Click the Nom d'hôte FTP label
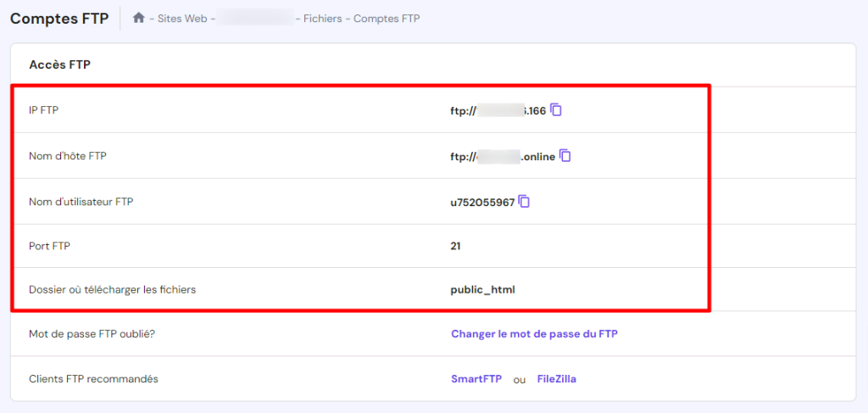The height and width of the screenshot is (413, 868). [67, 156]
